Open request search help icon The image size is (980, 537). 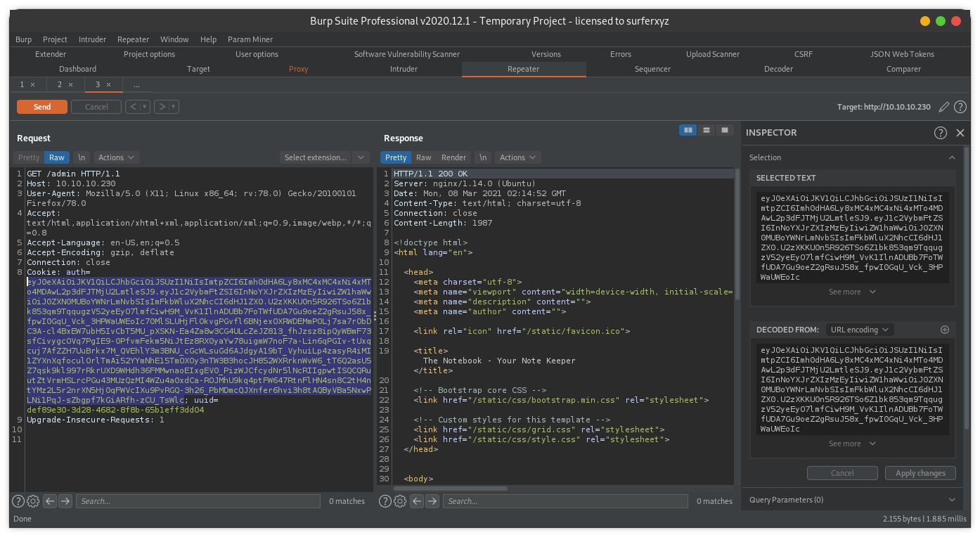click(x=18, y=501)
